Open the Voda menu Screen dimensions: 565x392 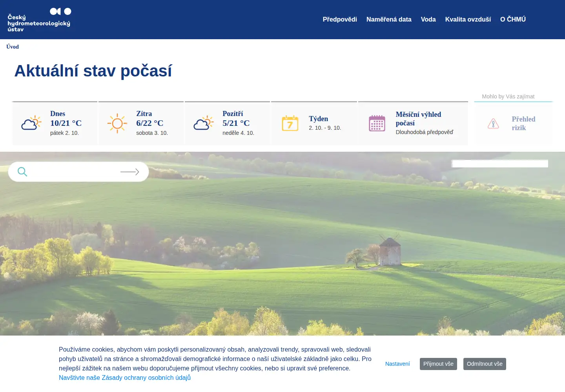tap(428, 19)
